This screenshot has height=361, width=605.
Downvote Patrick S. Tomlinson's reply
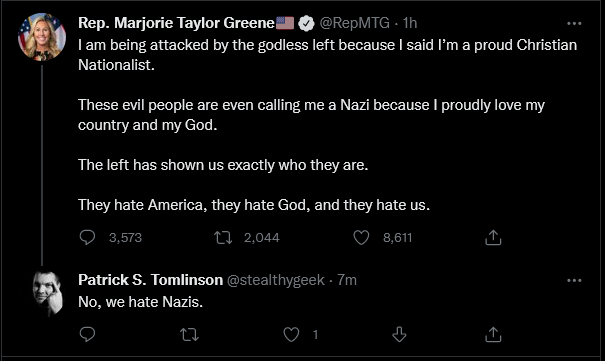tap(399, 334)
